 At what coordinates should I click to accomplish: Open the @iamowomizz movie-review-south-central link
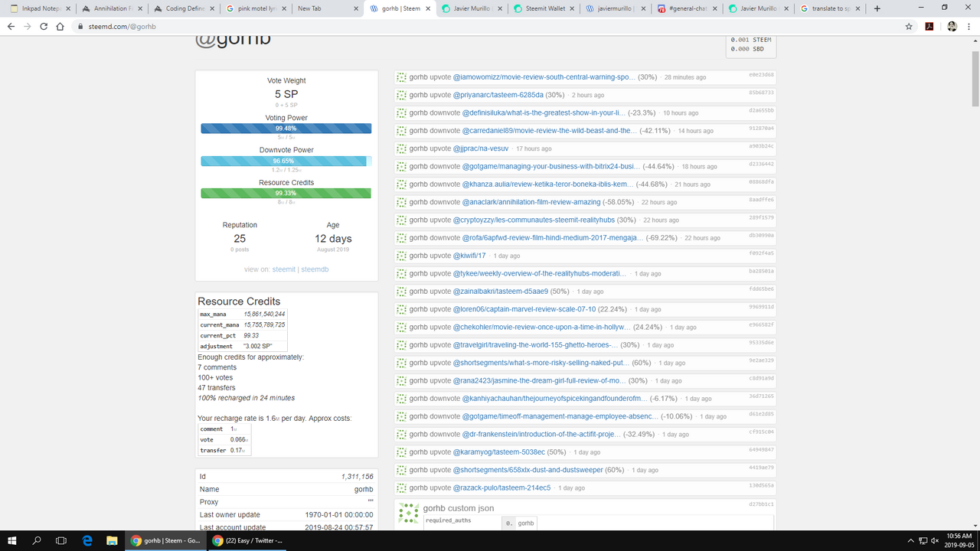(544, 77)
